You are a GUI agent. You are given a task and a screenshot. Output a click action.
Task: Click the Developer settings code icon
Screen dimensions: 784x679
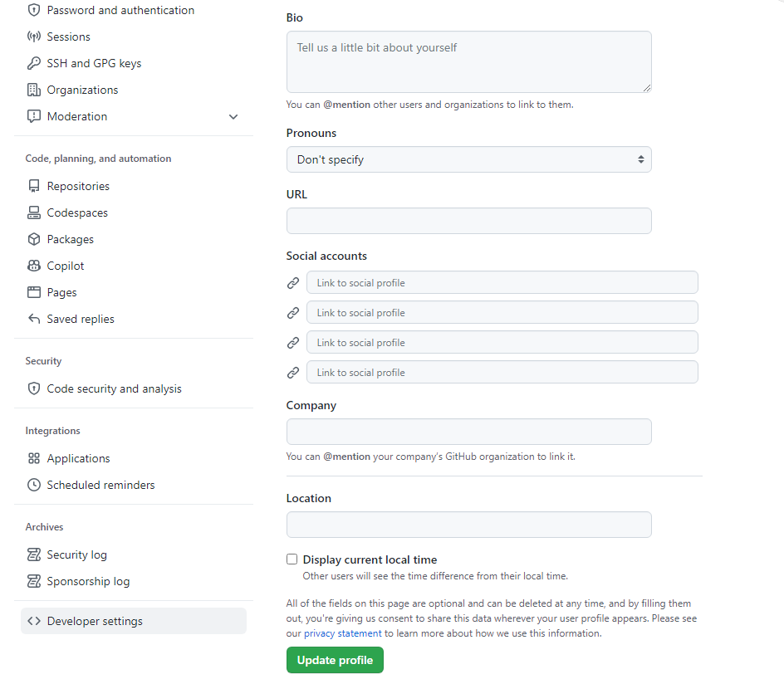(34, 621)
